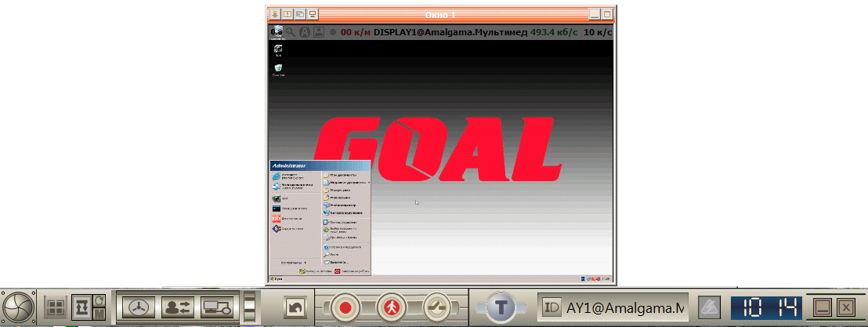Expand the down-arrow menu in Окно 1 titlebar

pos(275,14)
